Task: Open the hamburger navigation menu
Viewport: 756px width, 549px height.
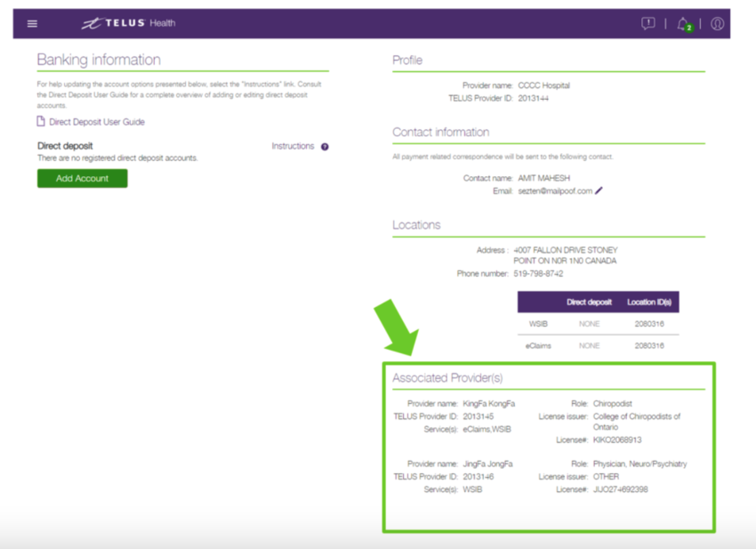Action: (32, 23)
